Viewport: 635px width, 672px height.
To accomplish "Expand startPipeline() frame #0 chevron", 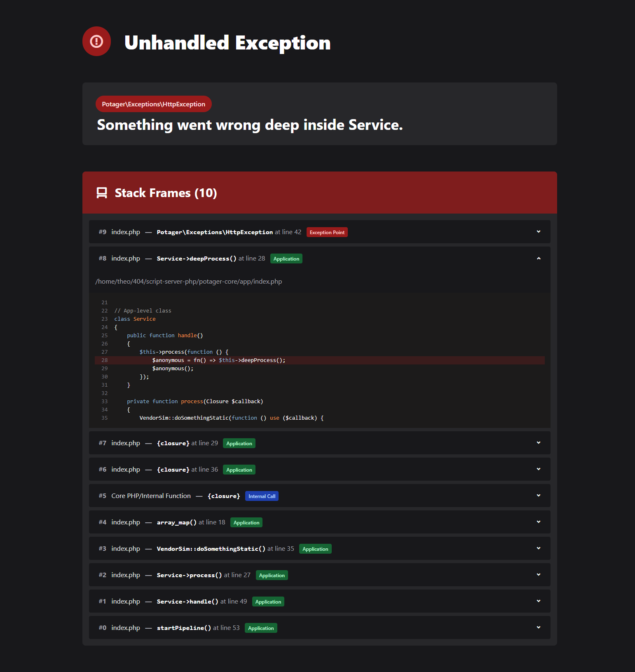I will tap(538, 627).
